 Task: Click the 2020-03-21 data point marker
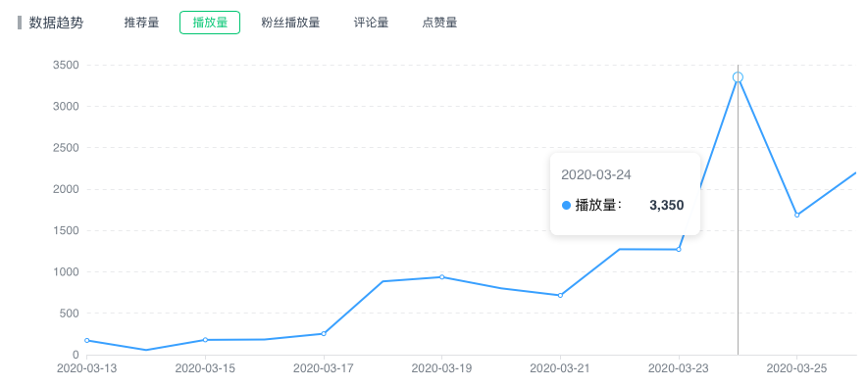click(560, 295)
